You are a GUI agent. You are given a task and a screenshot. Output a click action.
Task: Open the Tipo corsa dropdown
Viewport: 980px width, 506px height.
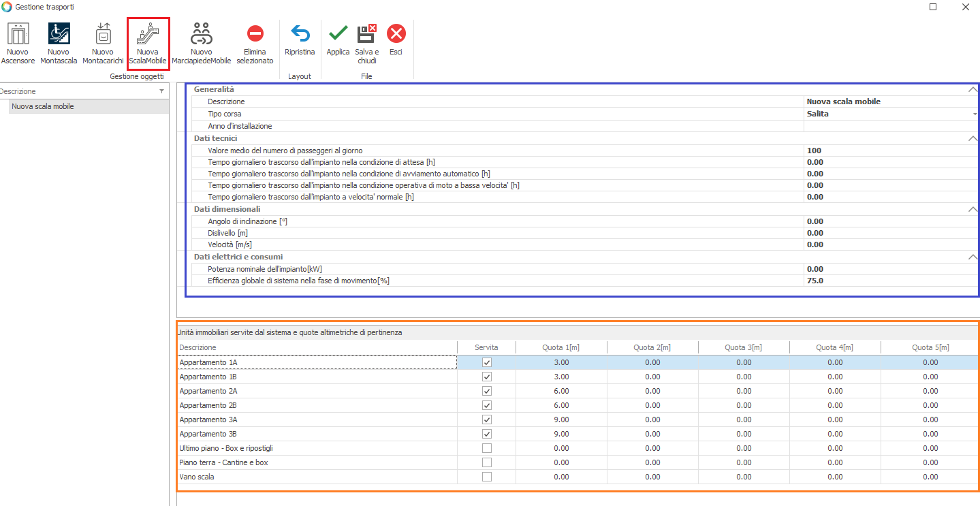[975, 114]
